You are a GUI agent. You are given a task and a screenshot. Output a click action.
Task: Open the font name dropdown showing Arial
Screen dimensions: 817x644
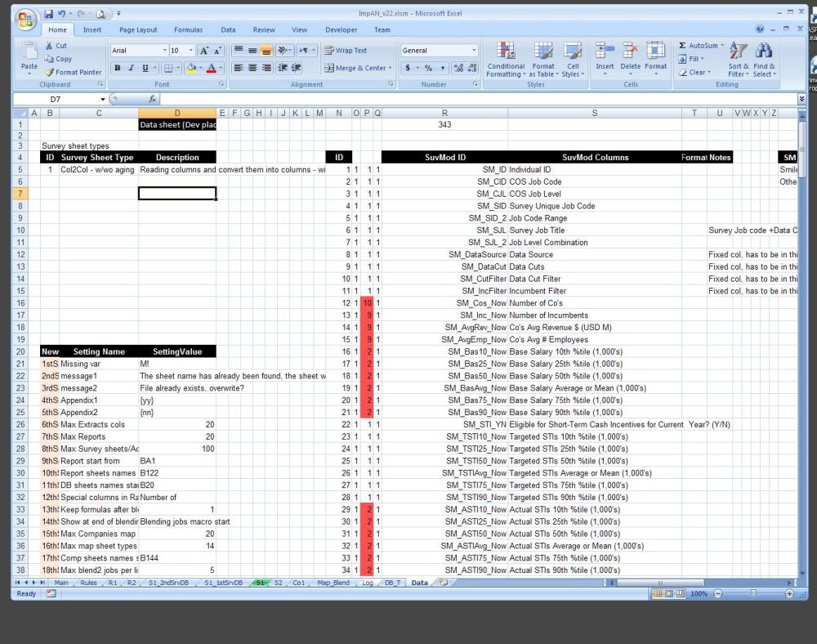163,50
